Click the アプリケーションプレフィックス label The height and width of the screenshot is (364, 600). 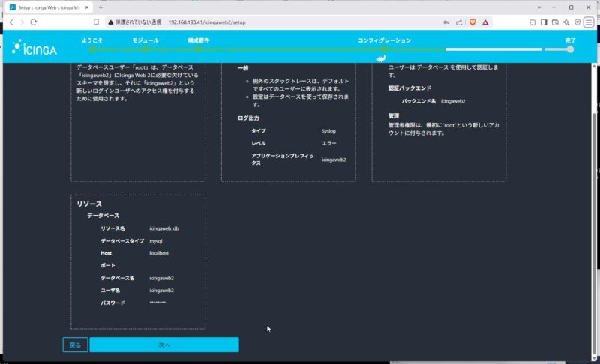click(x=283, y=160)
